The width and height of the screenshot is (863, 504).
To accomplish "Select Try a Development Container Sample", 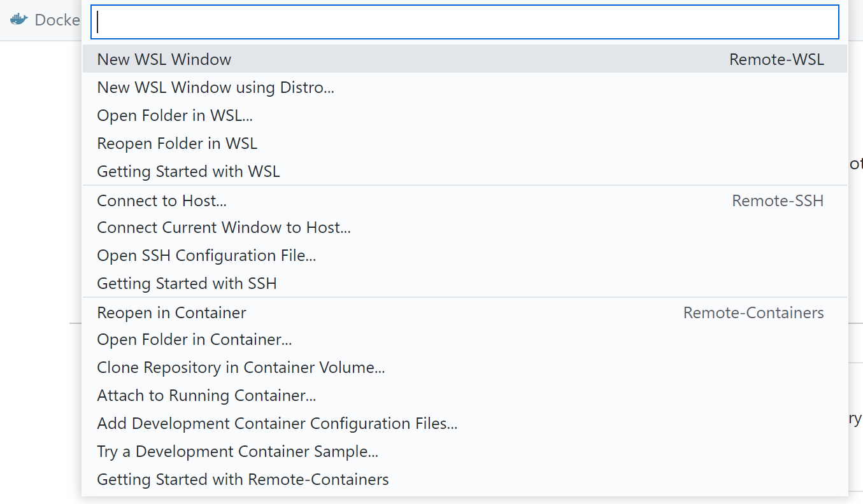I will tap(465, 451).
